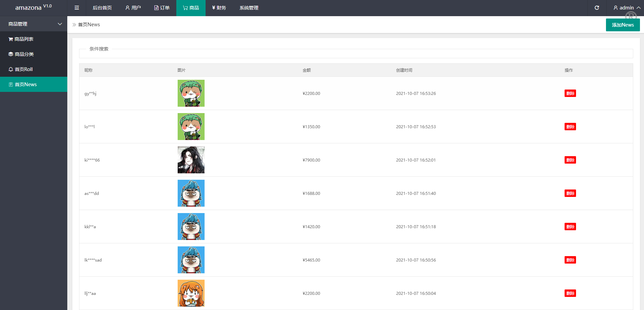The width and height of the screenshot is (644, 310).
Task: Delete the ki****66 news entry
Action: coord(570,160)
